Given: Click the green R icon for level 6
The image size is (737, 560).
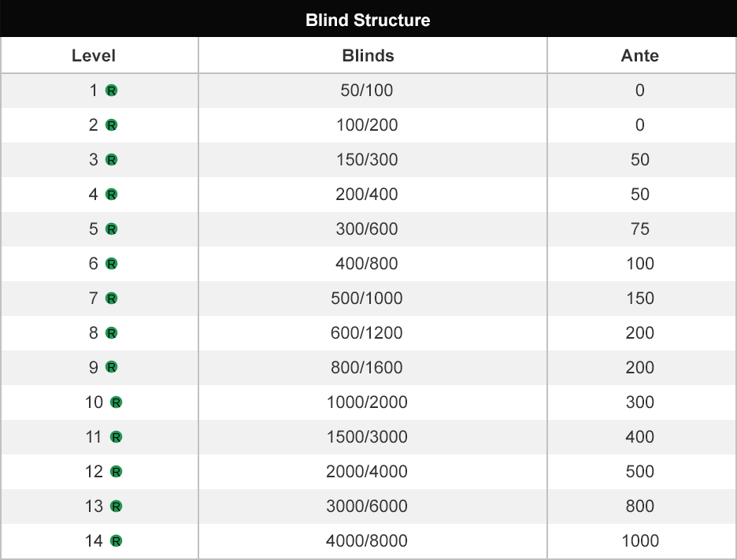Looking at the screenshot, I should tap(111, 264).
